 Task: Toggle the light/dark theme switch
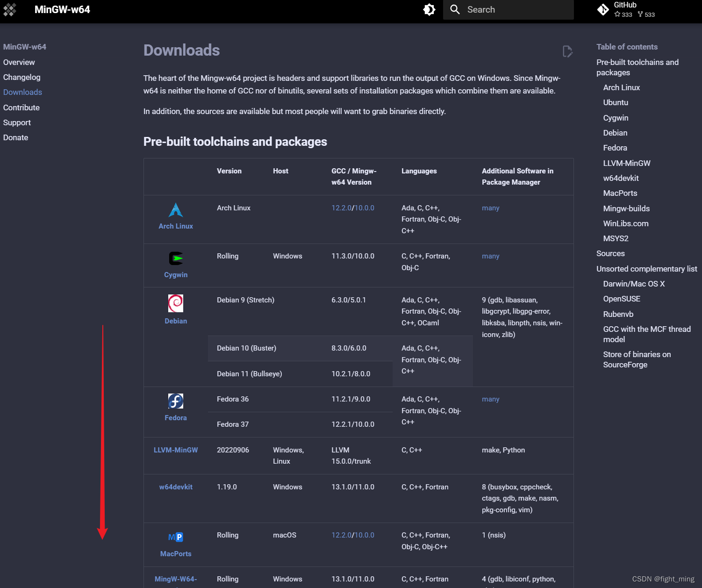[x=429, y=9]
